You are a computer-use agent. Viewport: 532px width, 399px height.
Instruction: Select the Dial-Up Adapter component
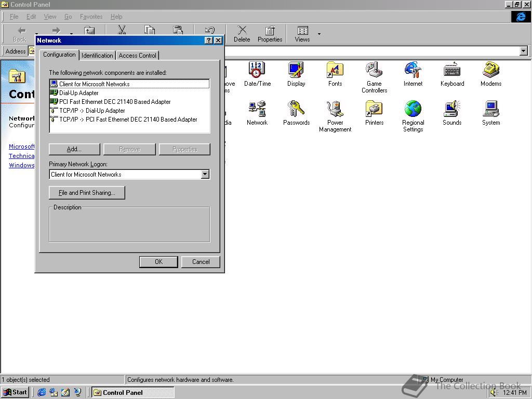click(x=129, y=92)
